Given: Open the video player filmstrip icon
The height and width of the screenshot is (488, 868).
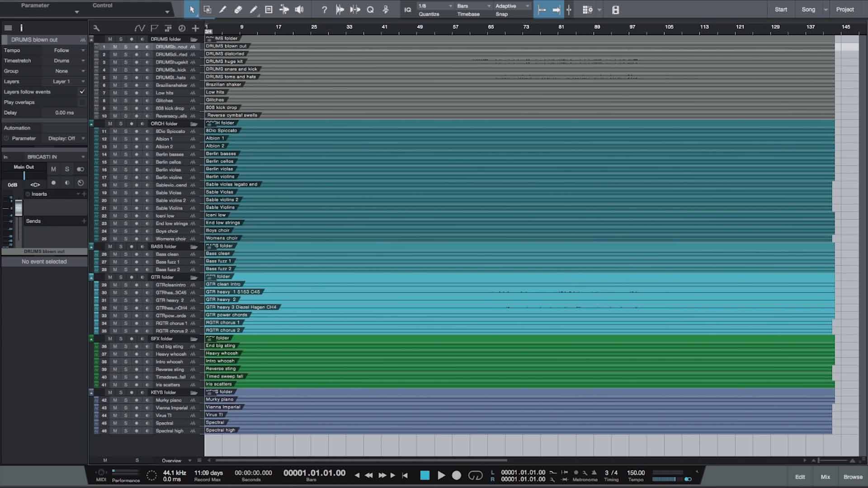Looking at the screenshot, I should [x=615, y=9].
